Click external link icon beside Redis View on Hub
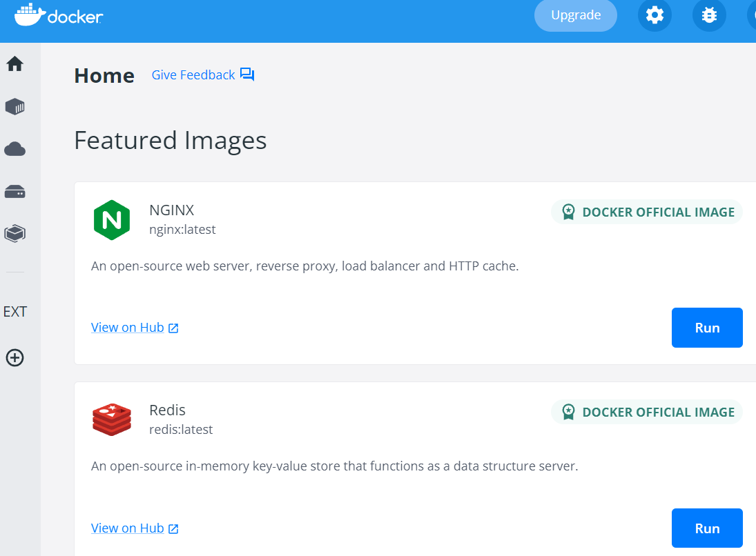This screenshot has width=756, height=556. tap(173, 528)
